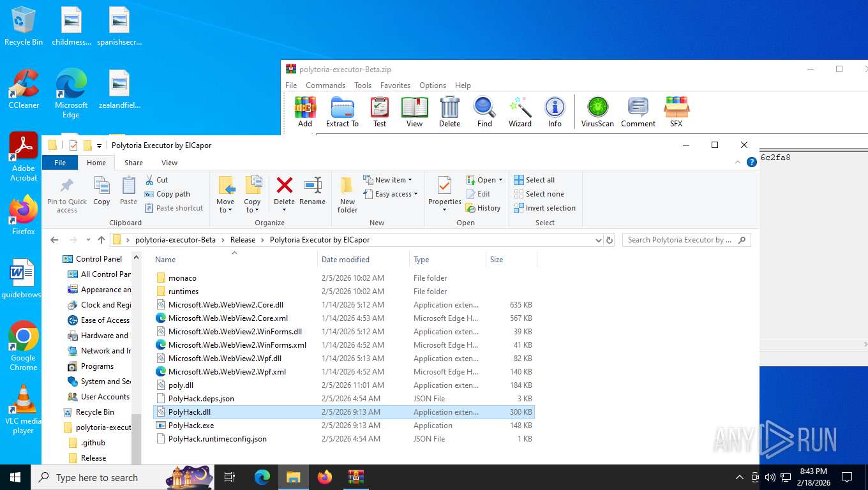868x490 pixels.
Task: Click the Properties button
Action: click(x=445, y=195)
